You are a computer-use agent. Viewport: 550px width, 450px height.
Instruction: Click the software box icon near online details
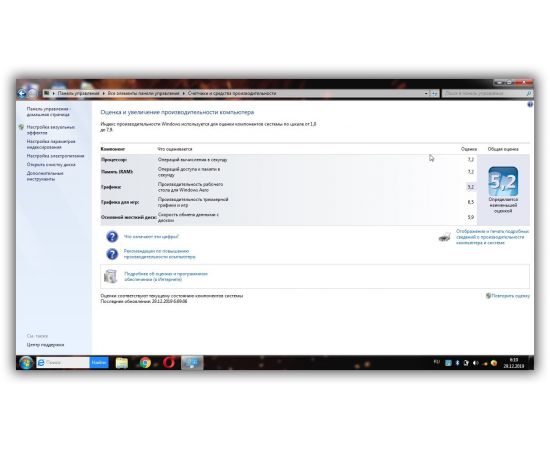point(110,276)
